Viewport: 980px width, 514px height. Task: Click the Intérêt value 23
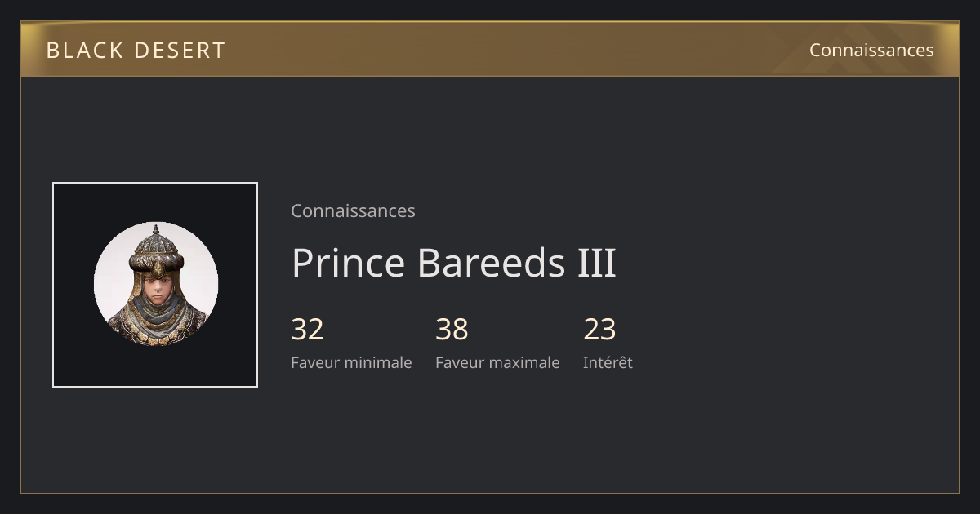pos(599,330)
